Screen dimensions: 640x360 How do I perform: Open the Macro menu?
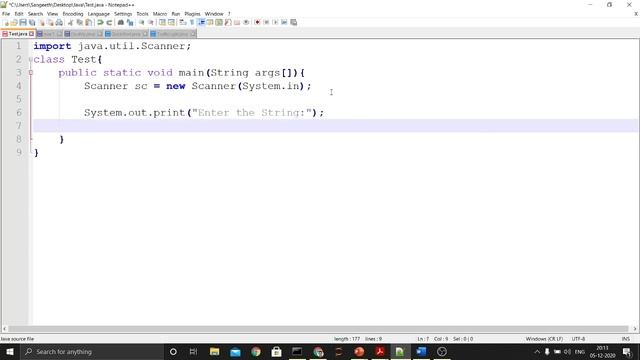[x=160, y=14]
